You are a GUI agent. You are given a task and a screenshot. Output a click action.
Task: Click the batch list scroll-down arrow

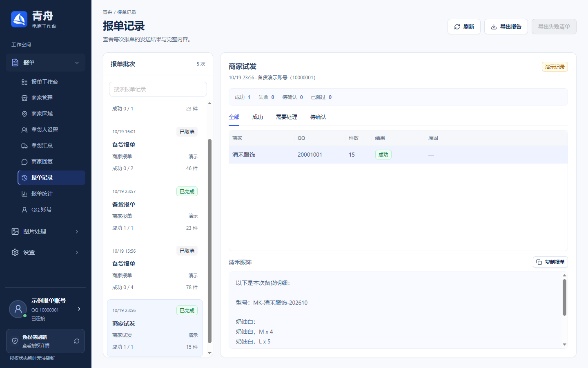click(210, 353)
